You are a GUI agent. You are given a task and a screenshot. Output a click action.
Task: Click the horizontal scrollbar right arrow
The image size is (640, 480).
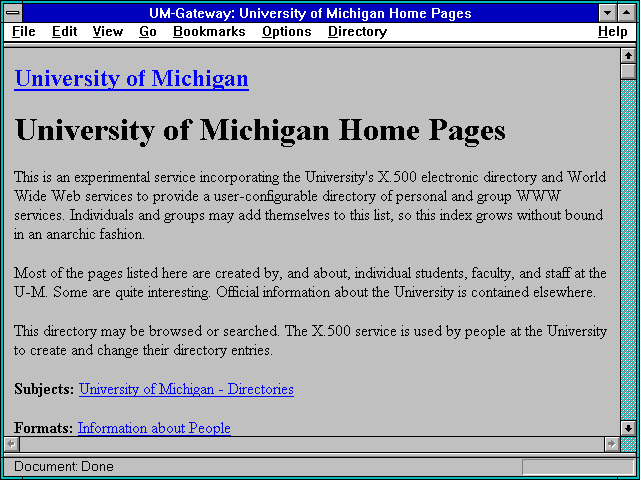tap(611, 444)
